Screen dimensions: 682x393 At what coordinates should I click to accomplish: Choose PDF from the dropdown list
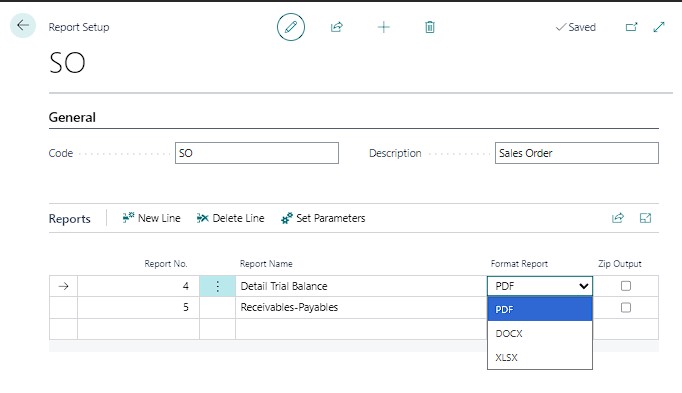coord(540,309)
